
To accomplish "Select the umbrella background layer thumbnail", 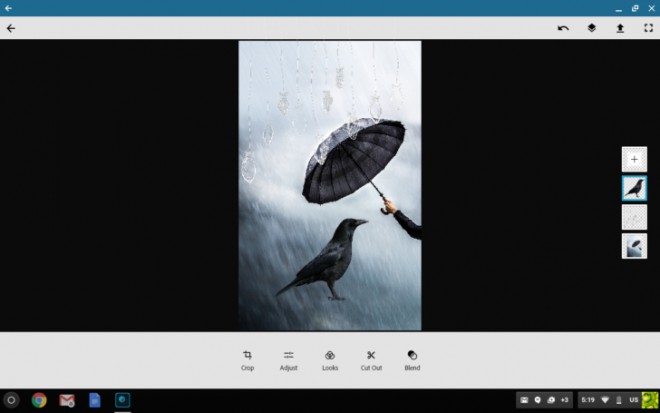I will [x=634, y=246].
